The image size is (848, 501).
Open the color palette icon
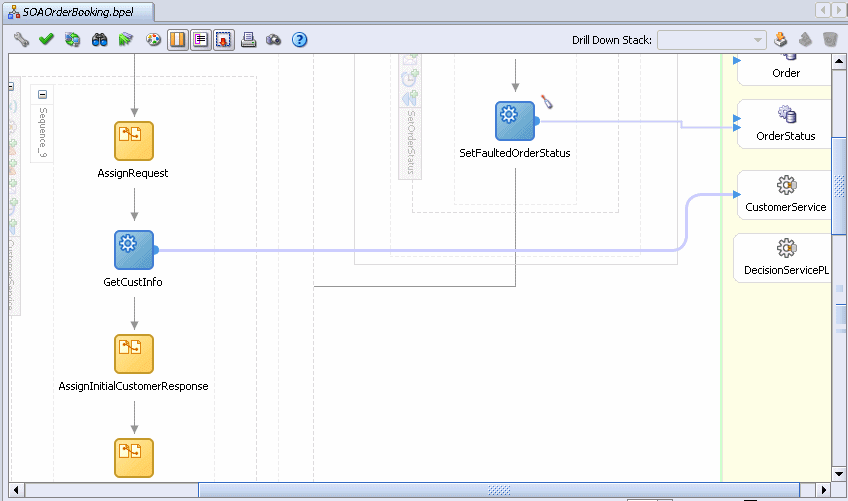(154, 39)
